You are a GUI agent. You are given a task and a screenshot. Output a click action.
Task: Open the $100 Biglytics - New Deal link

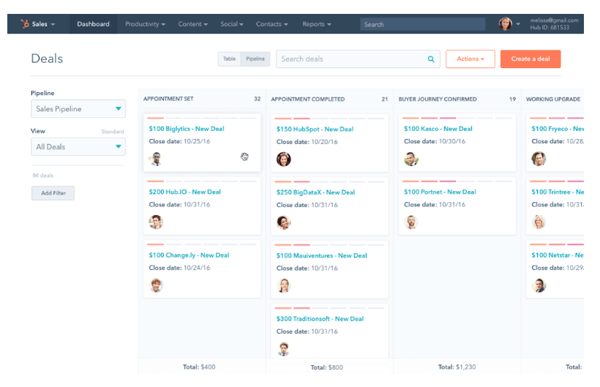[186, 129]
